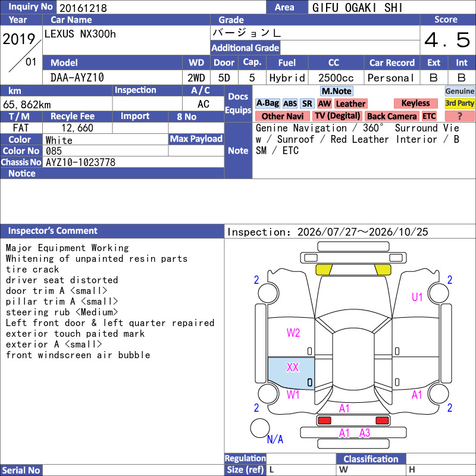476x476 pixels.
Task: Select the Keyless badge
Action: pyautogui.click(x=415, y=103)
